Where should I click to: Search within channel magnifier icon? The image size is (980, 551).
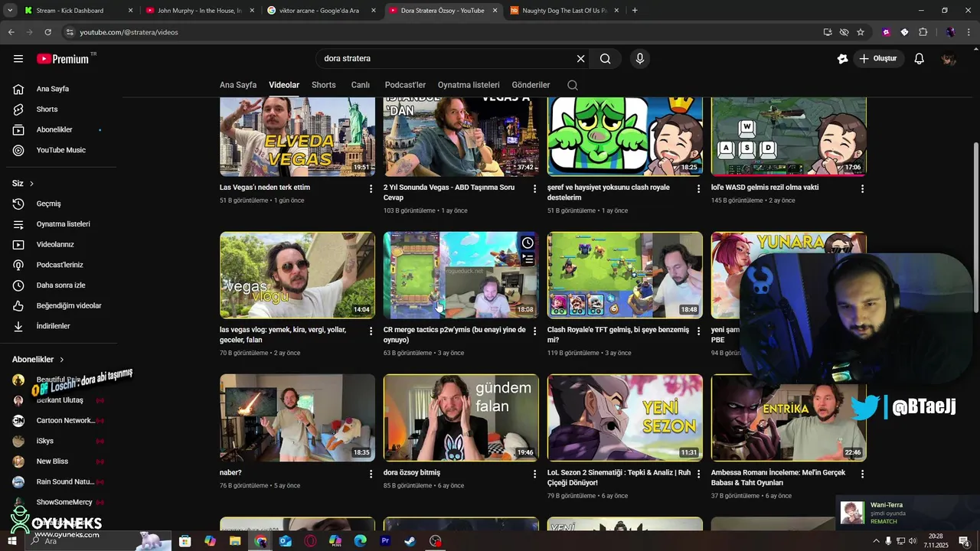(573, 85)
